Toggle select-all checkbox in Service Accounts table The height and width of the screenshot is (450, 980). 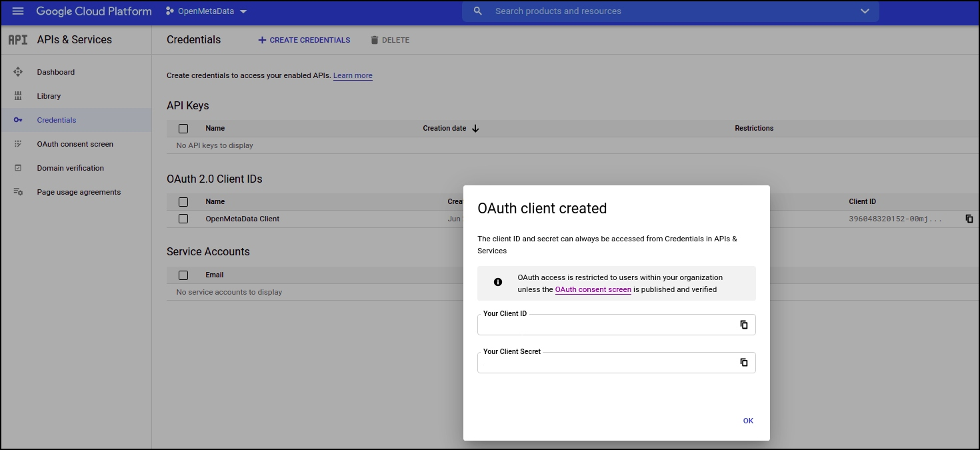183,275
